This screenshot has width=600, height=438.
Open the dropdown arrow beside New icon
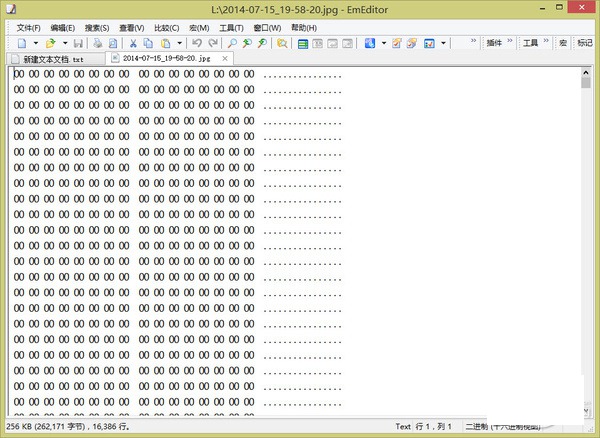tap(36, 43)
